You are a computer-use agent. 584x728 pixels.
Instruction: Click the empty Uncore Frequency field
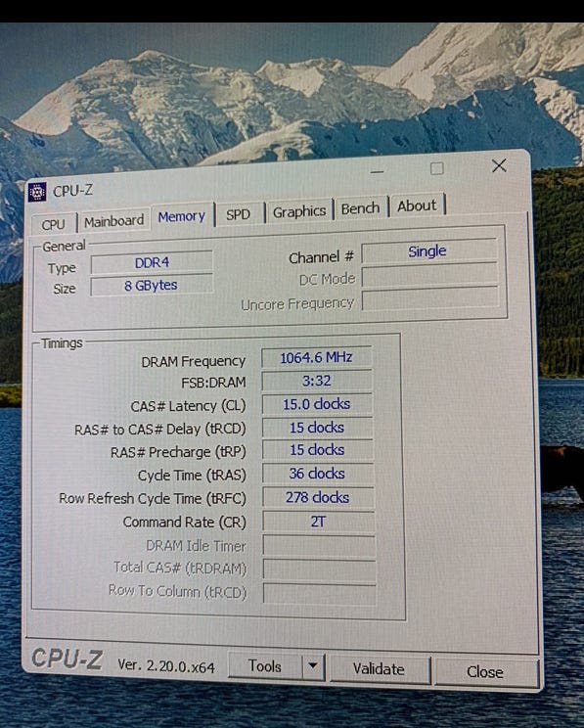coord(429,299)
